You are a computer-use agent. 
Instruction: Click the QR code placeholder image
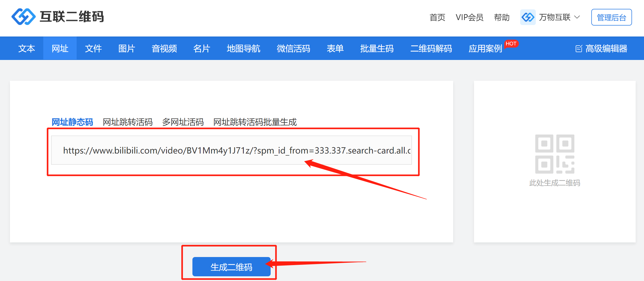tap(555, 154)
